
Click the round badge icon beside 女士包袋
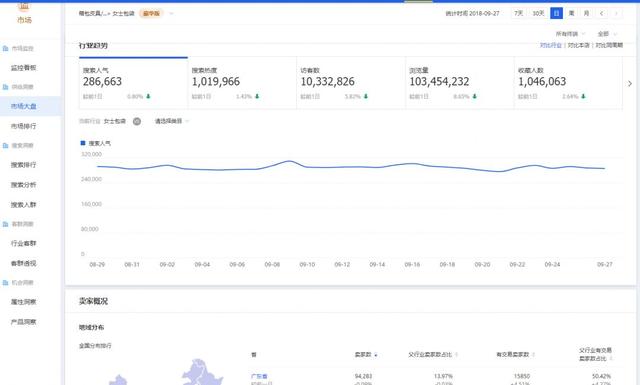pos(137,121)
